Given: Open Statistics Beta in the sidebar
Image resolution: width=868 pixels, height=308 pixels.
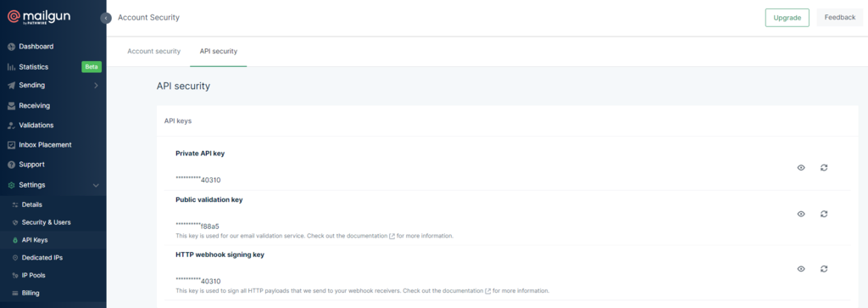Looking at the screenshot, I should (x=53, y=67).
